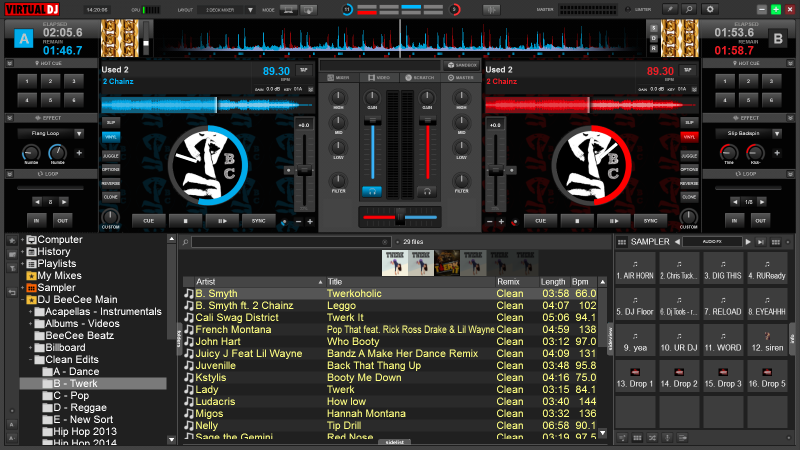Toggle deck B headphone cue button
The height and width of the screenshot is (450, 800).
[427, 191]
